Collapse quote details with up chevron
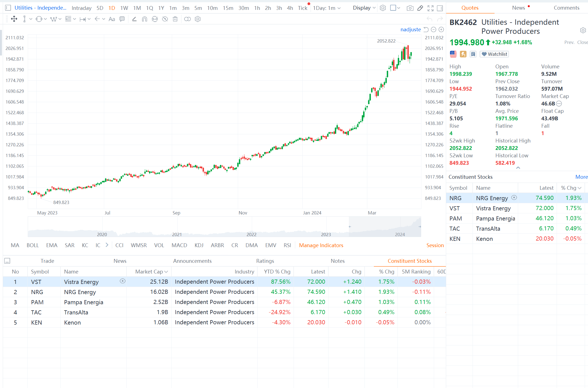This screenshot has height=388, width=588. point(518,168)
